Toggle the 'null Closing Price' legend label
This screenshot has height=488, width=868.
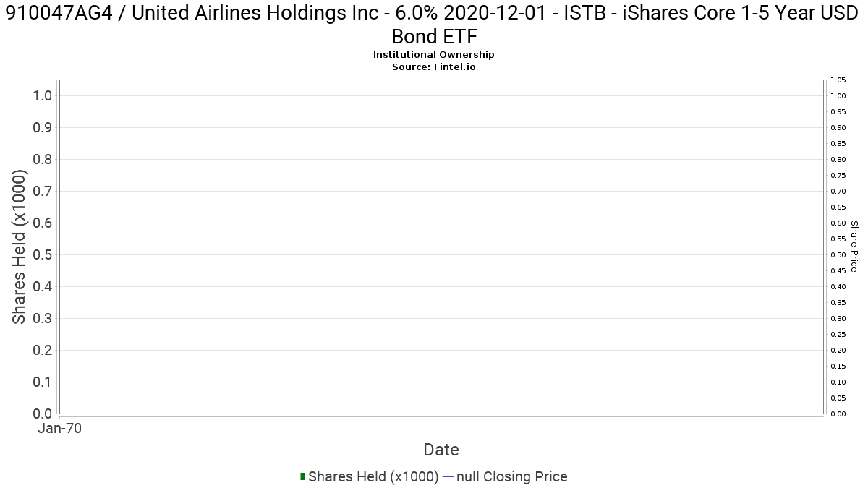point(512,476)
